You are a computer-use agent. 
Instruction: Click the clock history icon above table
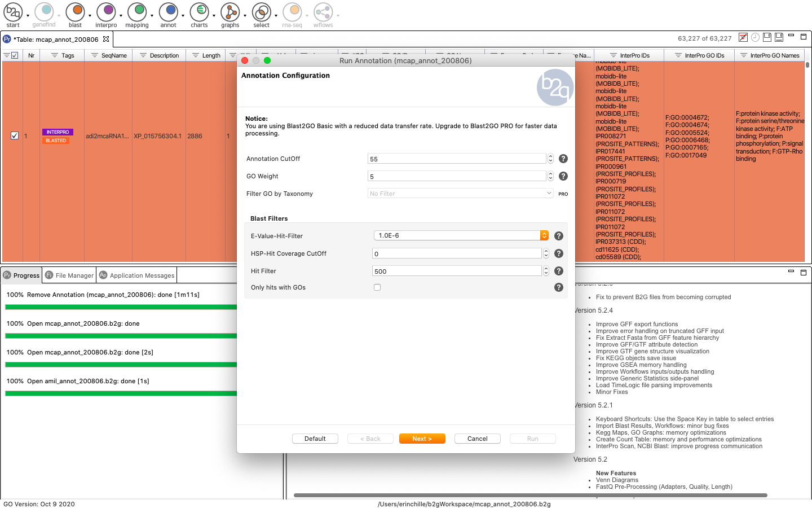click(x=755, y=37)
